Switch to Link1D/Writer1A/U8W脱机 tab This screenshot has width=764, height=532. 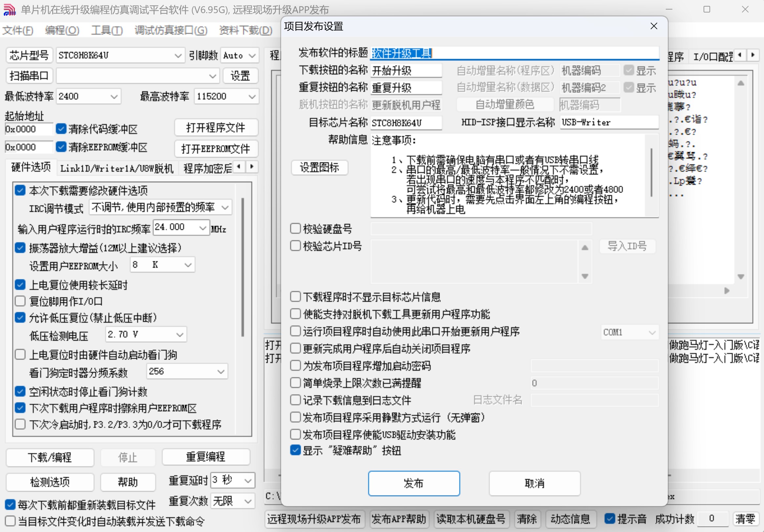click(x=117, y=169)
